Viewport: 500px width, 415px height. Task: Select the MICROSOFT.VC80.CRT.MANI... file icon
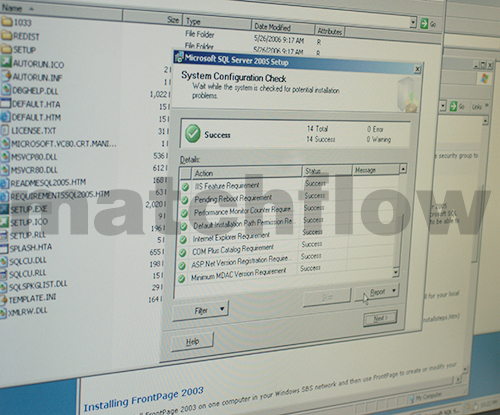(x=5, y=143)
